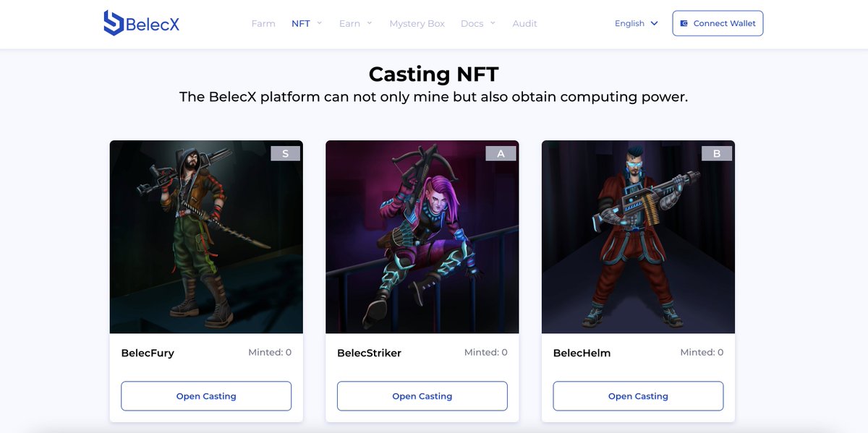Click the BelecX logo icon

click(x=114, y=23)
